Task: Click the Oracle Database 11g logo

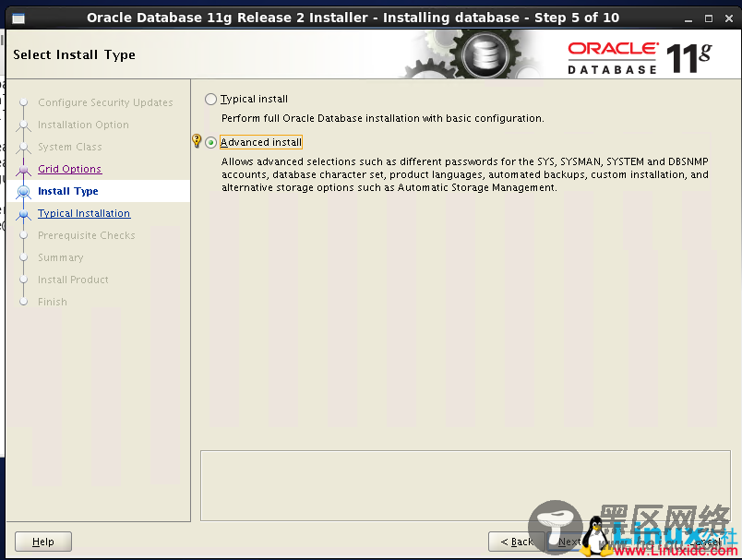Action: tap(640, 58)
